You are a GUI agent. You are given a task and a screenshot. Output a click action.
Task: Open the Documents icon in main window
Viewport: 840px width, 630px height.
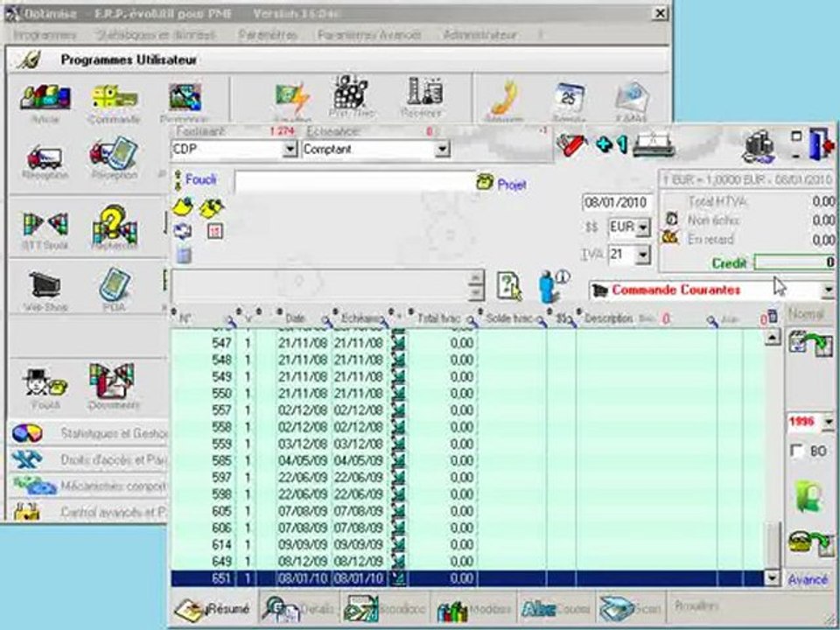coord(113,381)
